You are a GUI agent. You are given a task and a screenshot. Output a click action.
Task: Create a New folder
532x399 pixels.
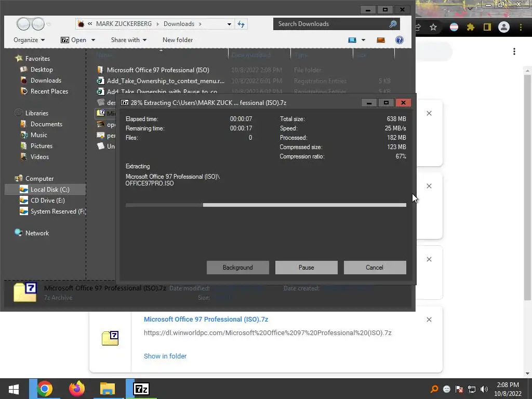click(178, 40)
